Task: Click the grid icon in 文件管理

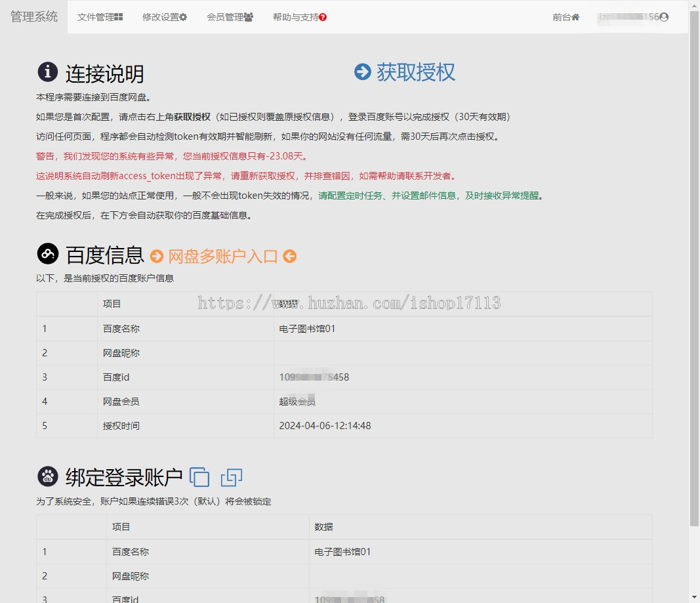Action: [118, 17]
